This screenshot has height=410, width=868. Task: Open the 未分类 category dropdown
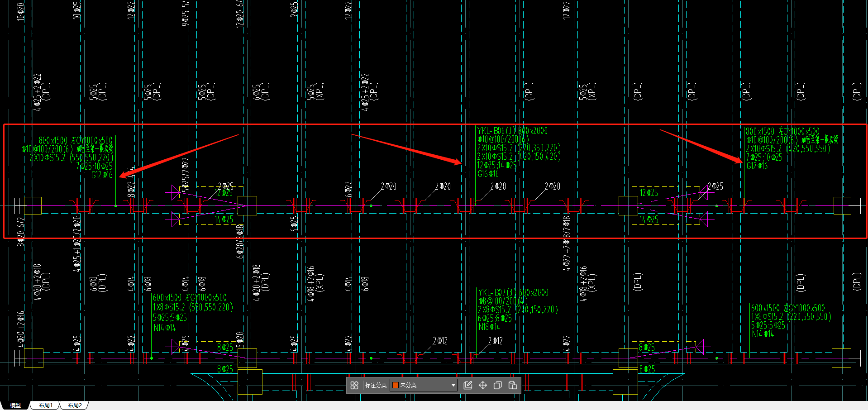click(424, 385)
